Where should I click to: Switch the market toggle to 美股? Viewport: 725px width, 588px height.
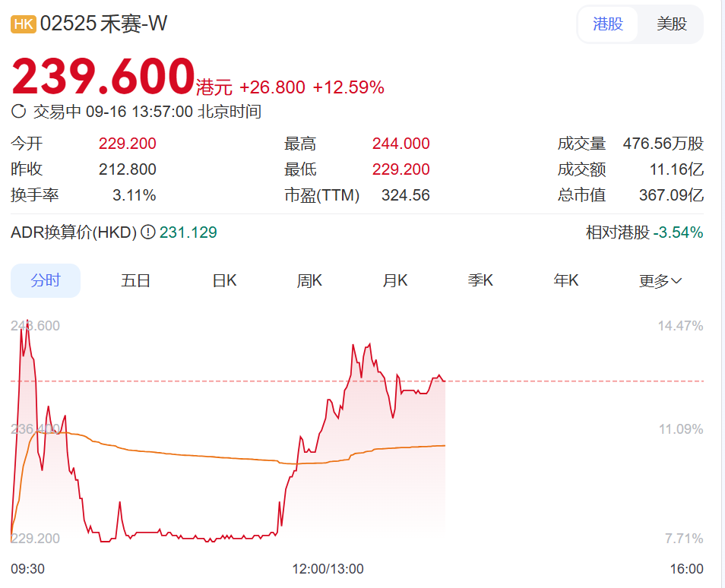pos(672,24)
